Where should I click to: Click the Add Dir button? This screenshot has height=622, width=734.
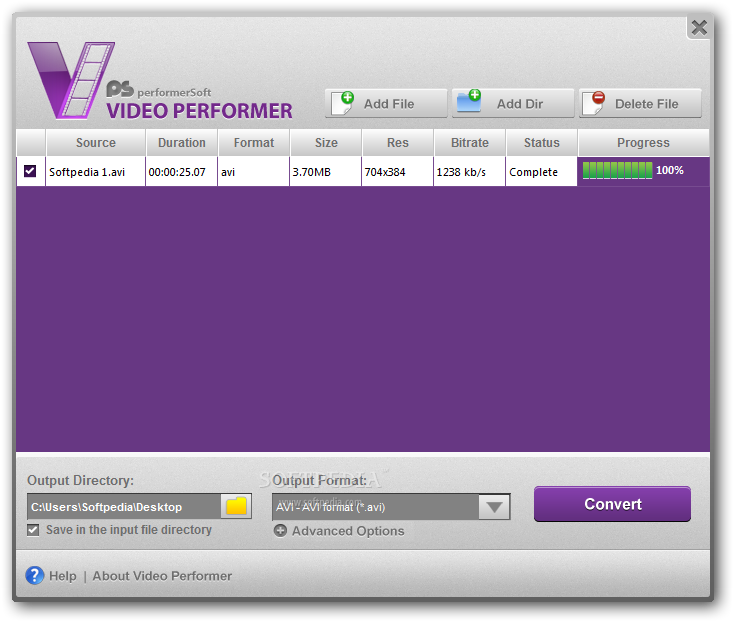pyautogui.click(x=513, y=103)
